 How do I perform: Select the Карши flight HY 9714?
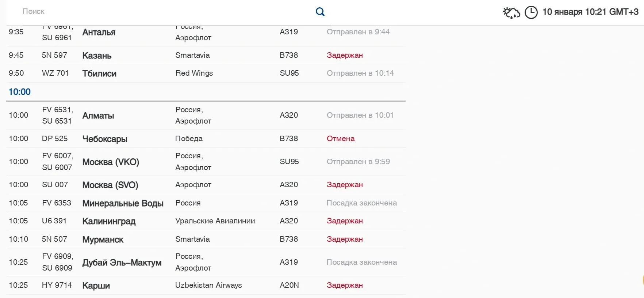tap(96, 286)
